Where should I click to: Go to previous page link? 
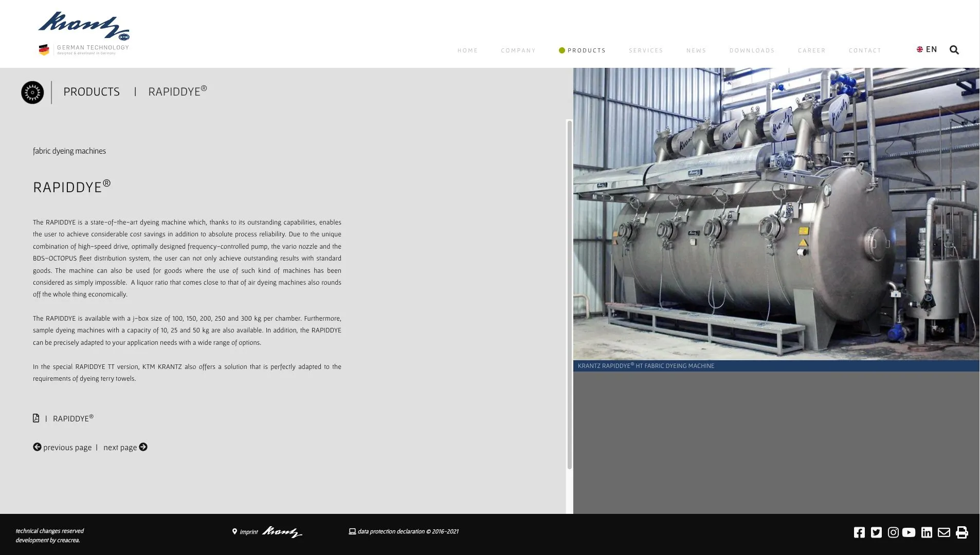click(x=62, y=447)
